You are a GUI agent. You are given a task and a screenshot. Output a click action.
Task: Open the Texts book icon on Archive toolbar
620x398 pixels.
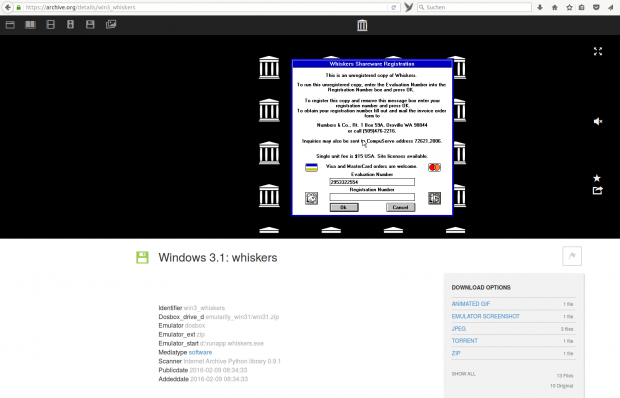pos(30,25)
